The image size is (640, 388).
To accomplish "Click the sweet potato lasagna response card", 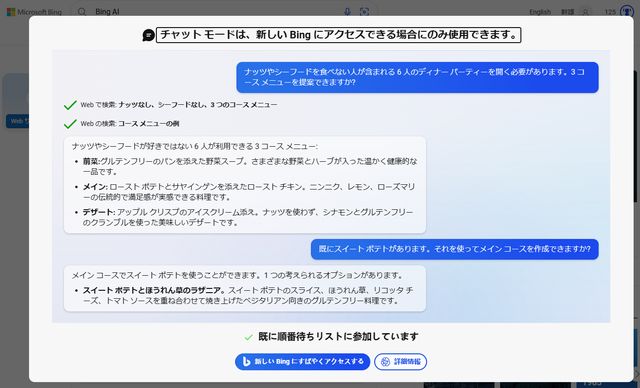I will 245,288.
